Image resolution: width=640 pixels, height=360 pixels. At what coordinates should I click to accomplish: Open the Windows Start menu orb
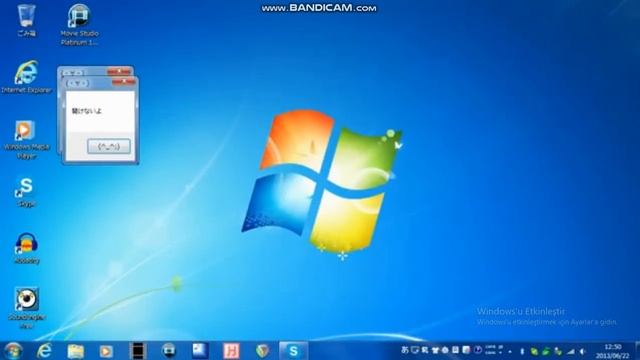pyautogui.click(x=13, y=351)
